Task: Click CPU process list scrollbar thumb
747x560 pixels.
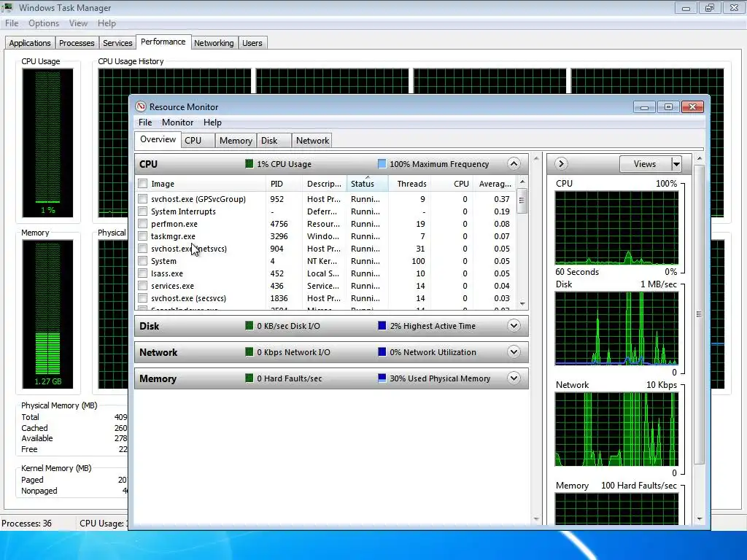Action: pos(522,201)
